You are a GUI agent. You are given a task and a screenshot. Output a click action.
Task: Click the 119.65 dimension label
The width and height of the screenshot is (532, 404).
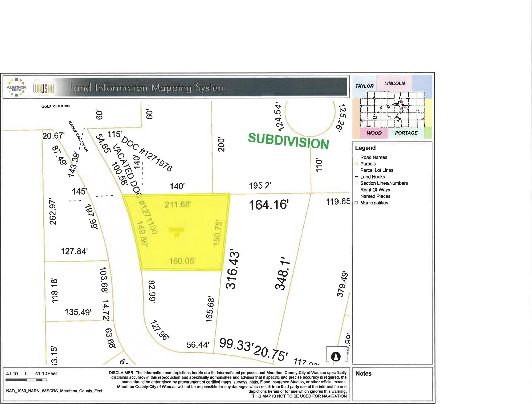click(x=338, y=202)
